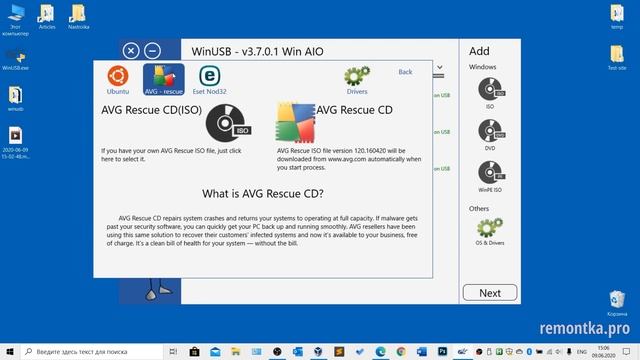Open Google Chrome from the taskbar

click(x=401, y=351)
